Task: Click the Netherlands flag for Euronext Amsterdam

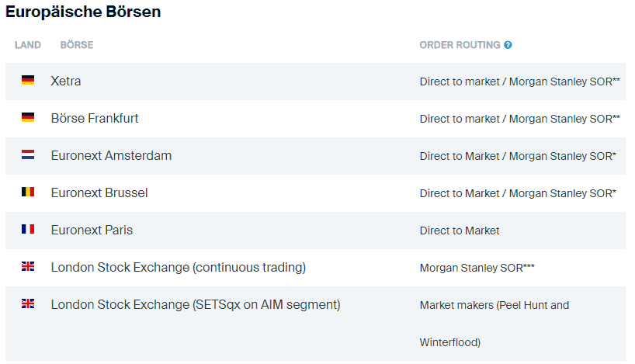Action: (x=28, y=154)
